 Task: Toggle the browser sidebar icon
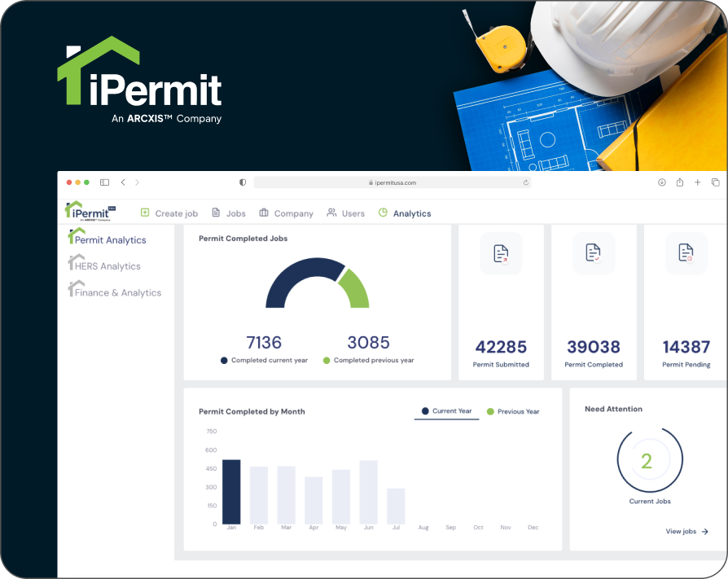tap(104, 182)
